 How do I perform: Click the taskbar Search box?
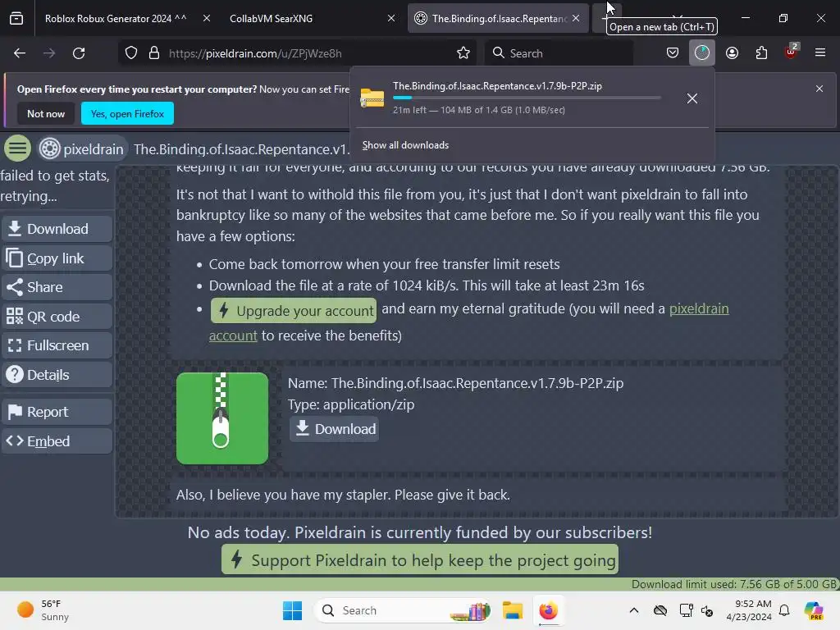(x=404, y=610)
